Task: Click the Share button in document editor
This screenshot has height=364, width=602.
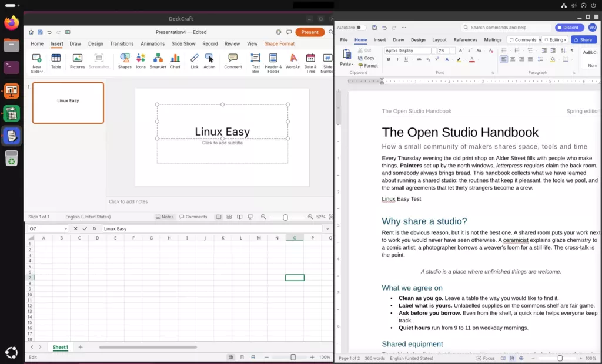Action: click(x=584, y=39)
